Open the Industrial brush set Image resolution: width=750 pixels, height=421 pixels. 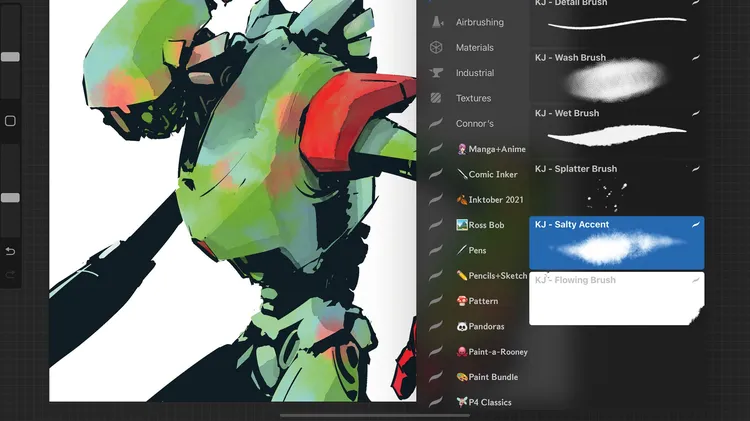coord(475,73)
